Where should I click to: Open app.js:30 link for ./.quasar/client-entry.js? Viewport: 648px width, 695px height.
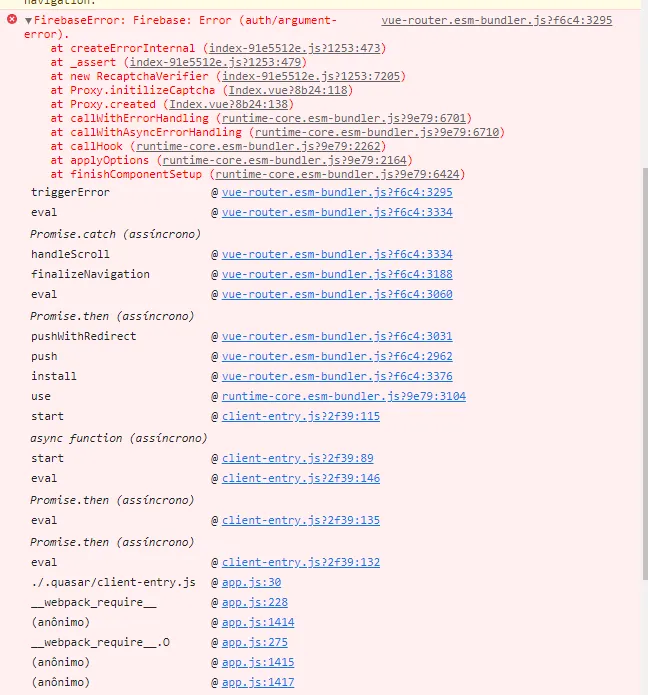(x=251, y=582)
